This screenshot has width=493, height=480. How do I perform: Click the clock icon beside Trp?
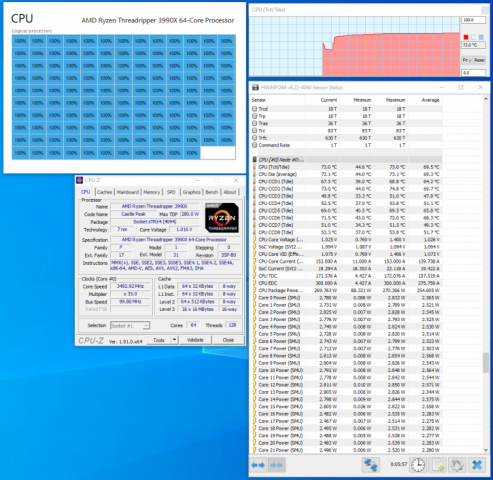pos(255,116)
